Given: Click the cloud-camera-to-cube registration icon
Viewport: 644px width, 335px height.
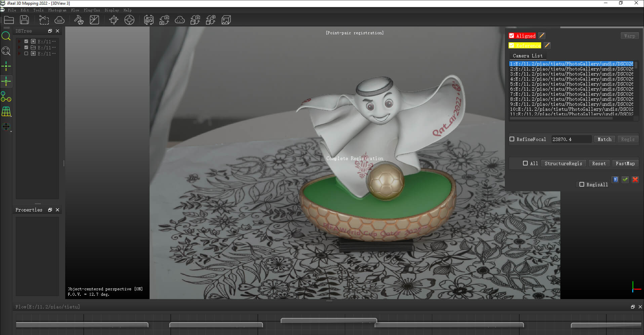Looking at the screenshot, I should (x=211, y=20).
